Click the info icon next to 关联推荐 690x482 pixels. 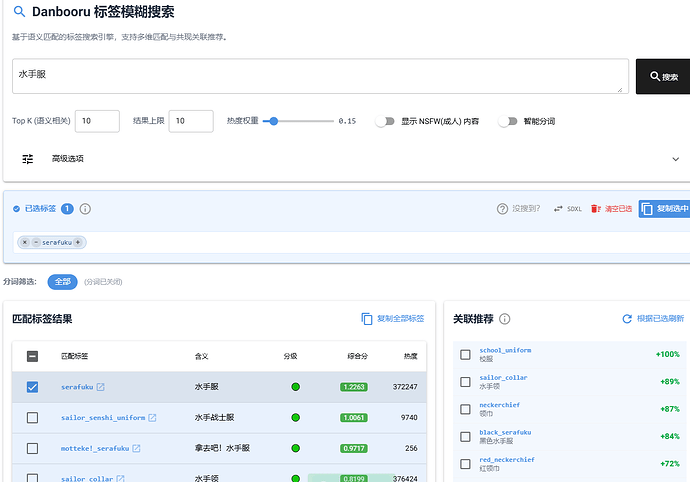click(x=505, y=319)
